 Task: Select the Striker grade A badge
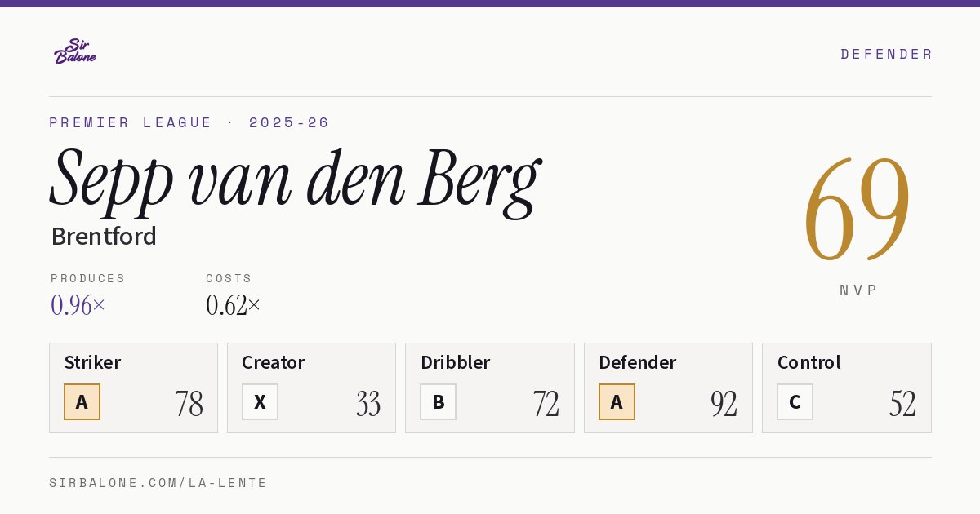82,401
